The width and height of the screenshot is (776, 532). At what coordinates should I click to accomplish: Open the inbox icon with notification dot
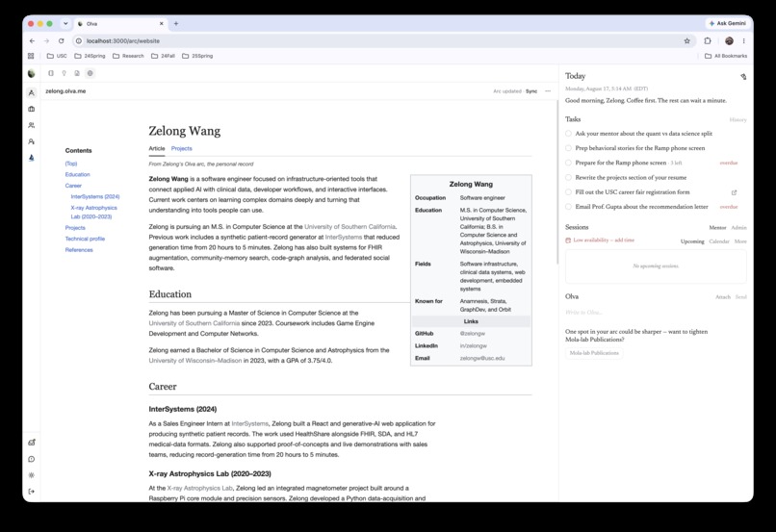pos(31,443)
